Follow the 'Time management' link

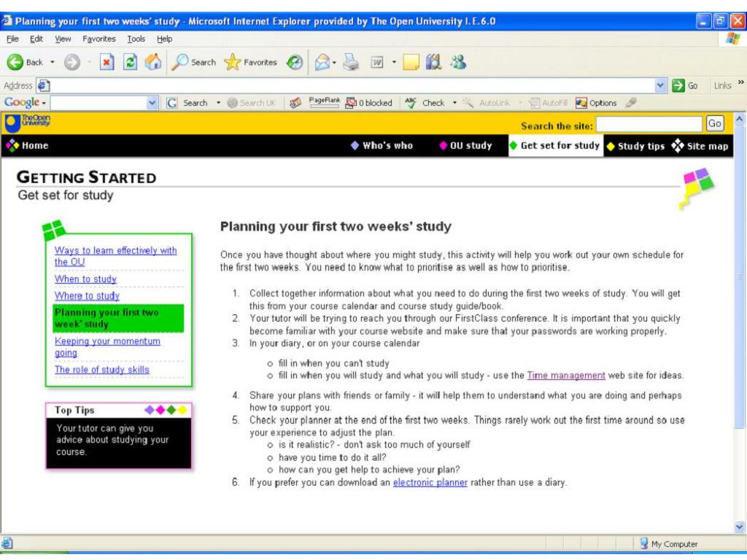566,376
